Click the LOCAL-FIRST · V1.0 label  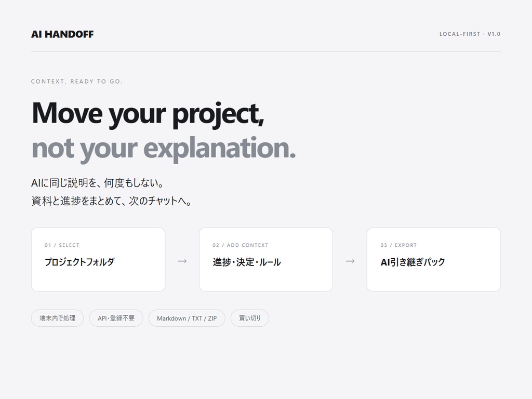point(470,34)
